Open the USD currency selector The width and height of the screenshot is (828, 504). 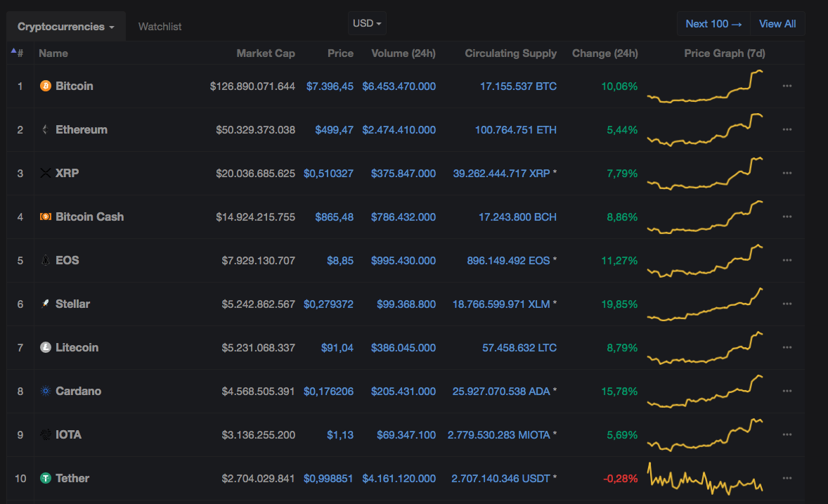367,23
